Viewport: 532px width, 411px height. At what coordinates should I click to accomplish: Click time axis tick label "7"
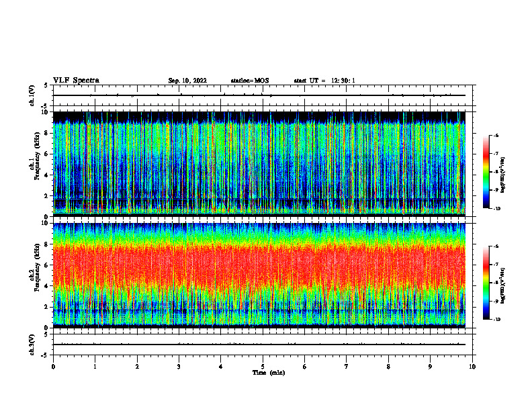(x=347, y=367)
